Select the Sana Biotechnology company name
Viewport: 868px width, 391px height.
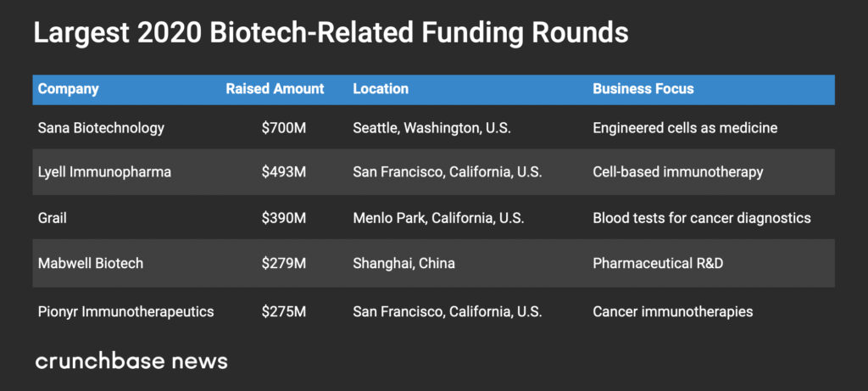[101, 128]
